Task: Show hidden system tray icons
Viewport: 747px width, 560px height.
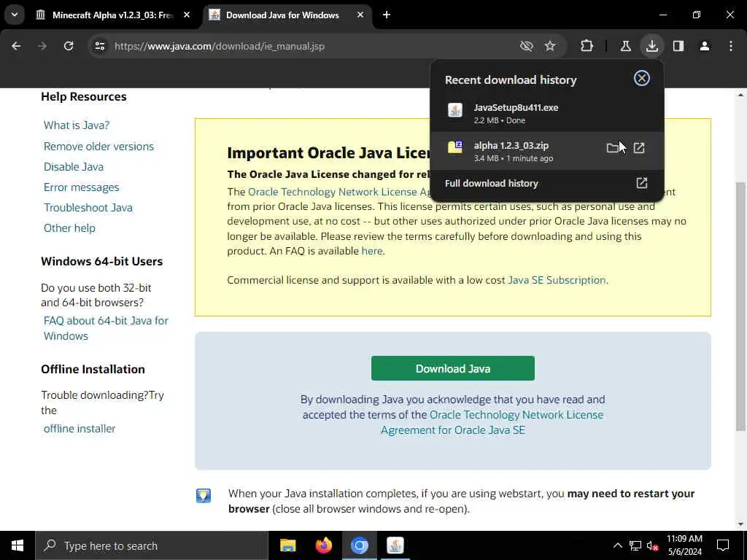Action: (x=617, y=545)
